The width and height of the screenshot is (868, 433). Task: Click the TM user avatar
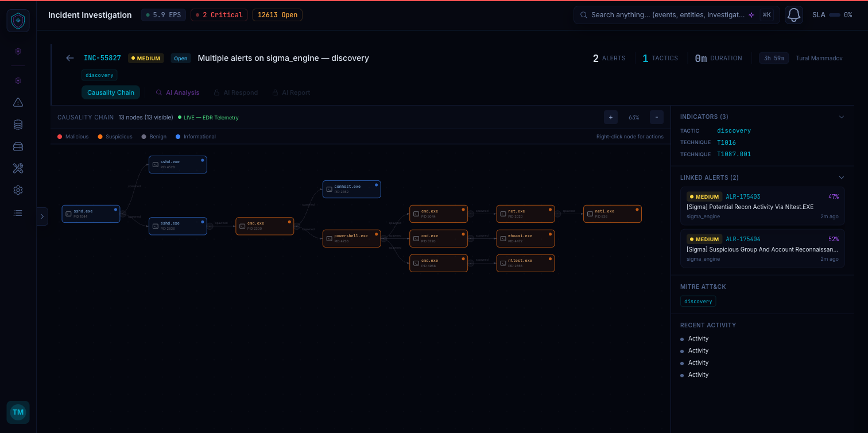pyautogui.click(x=18, y=412)
